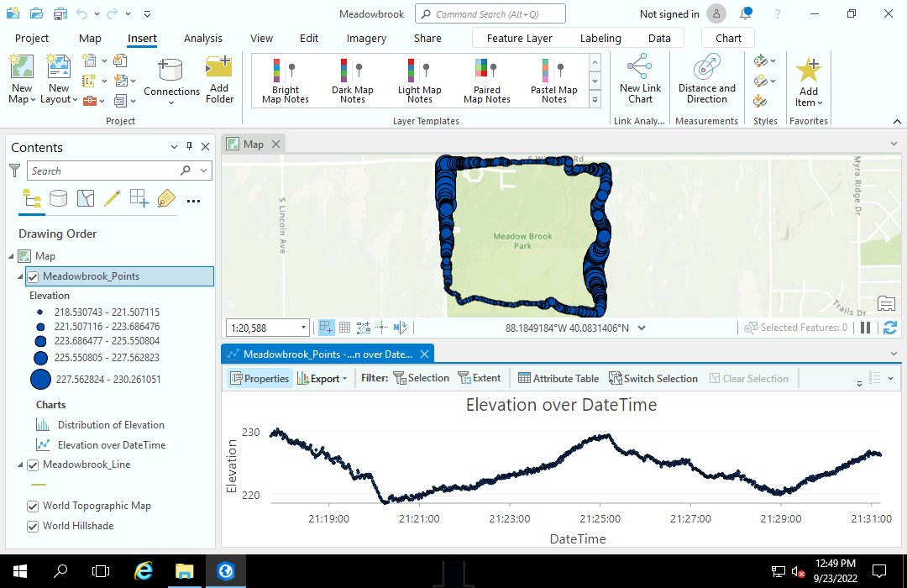Open the Distance and Direction tool
The height and width of the screenshot is (588, 907).
[706, 80]
